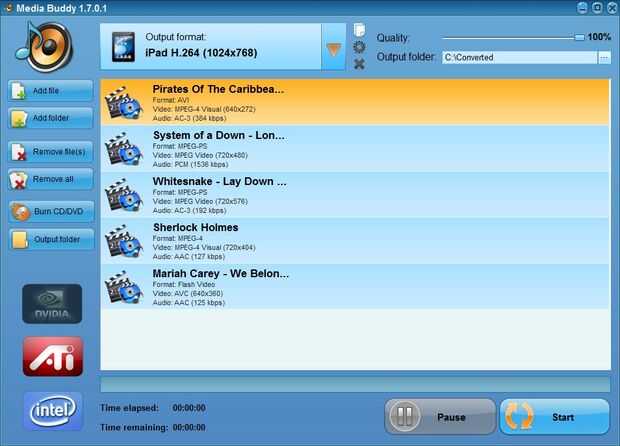Open the output format dropdown arrow
The height and width of the screenshot is (446, 620).
(x=334, y=49)
